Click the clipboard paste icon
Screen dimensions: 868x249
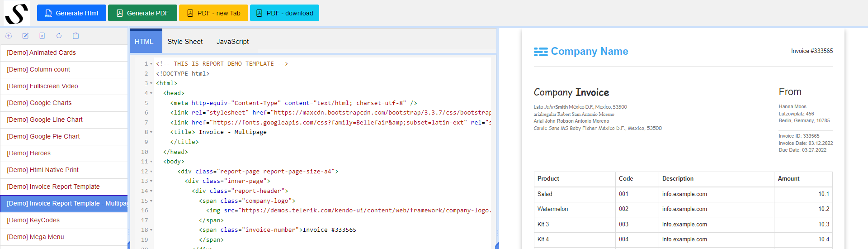(75, 36)
